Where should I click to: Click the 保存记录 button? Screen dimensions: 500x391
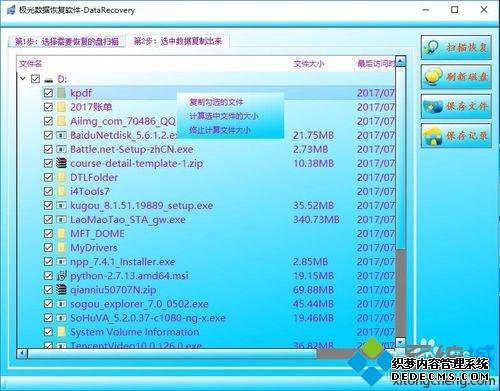coord(456,135)
